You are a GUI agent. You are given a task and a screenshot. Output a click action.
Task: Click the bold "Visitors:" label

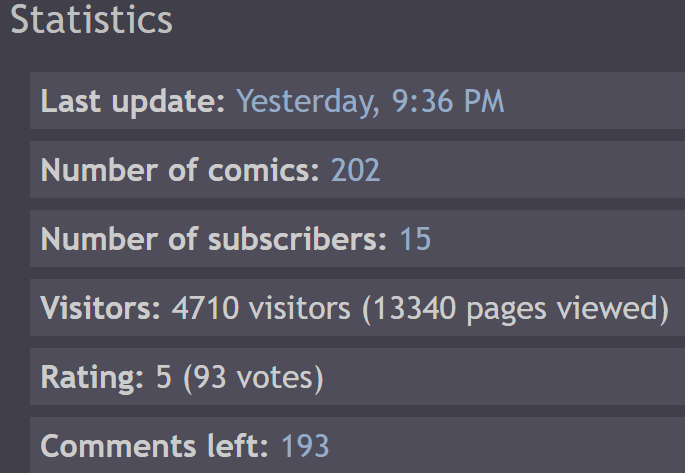click(100, 308)
